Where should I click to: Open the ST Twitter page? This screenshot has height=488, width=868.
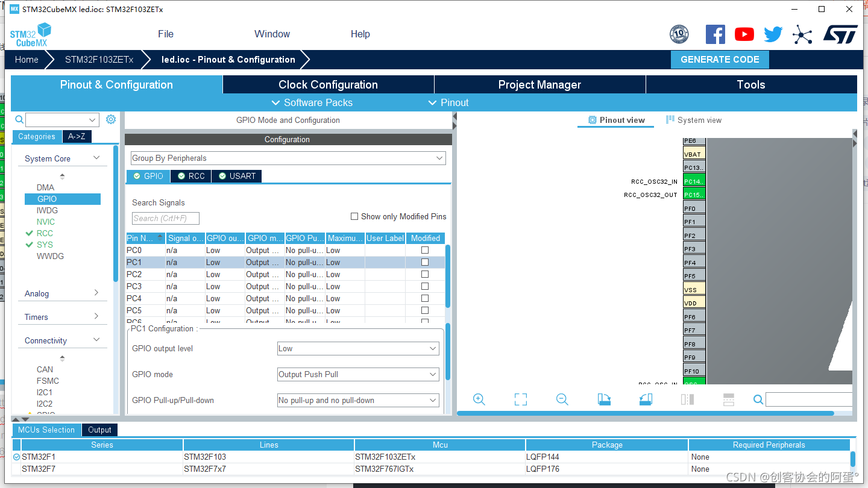click(773, 34)
